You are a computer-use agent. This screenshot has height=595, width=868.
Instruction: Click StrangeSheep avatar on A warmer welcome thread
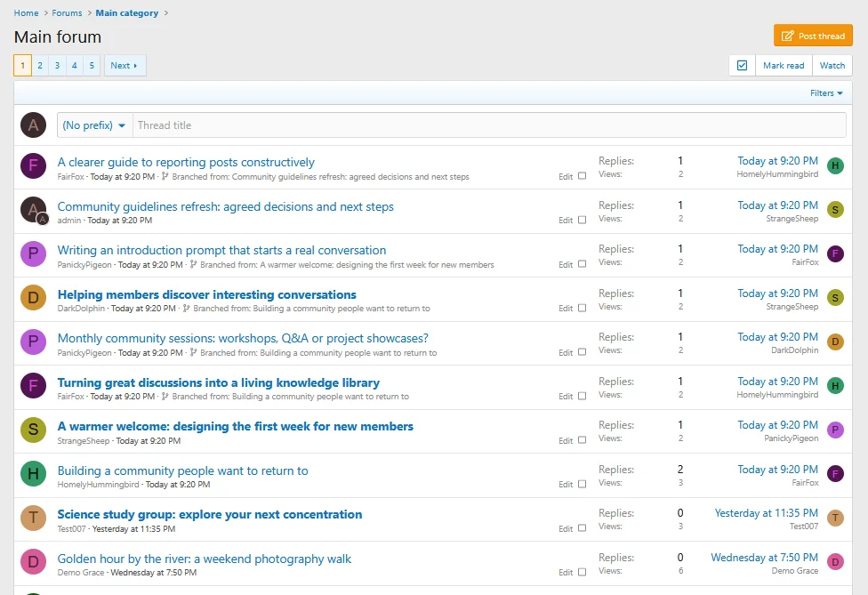pos(33,430)
